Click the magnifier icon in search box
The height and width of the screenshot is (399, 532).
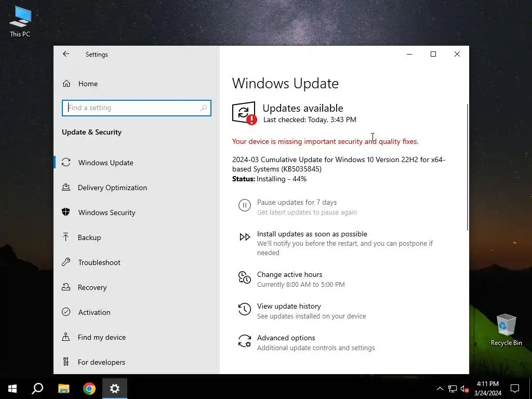point(204,108)
